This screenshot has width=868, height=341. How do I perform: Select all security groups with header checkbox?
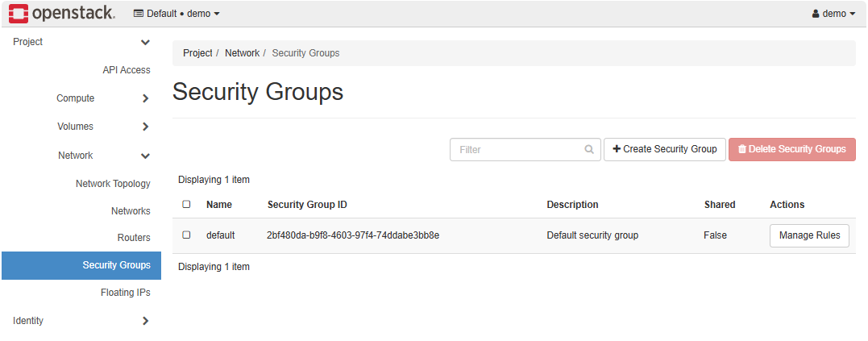(x=186, y=205)
